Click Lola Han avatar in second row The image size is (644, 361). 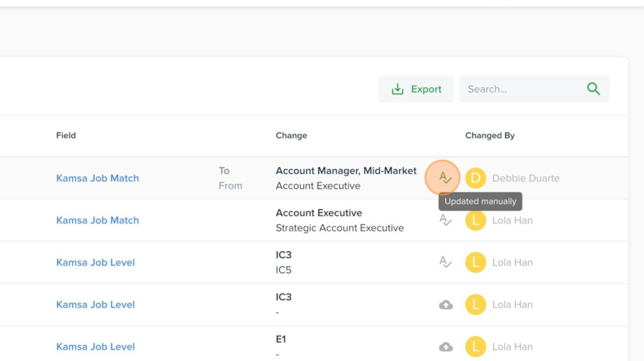coord(475,221)
